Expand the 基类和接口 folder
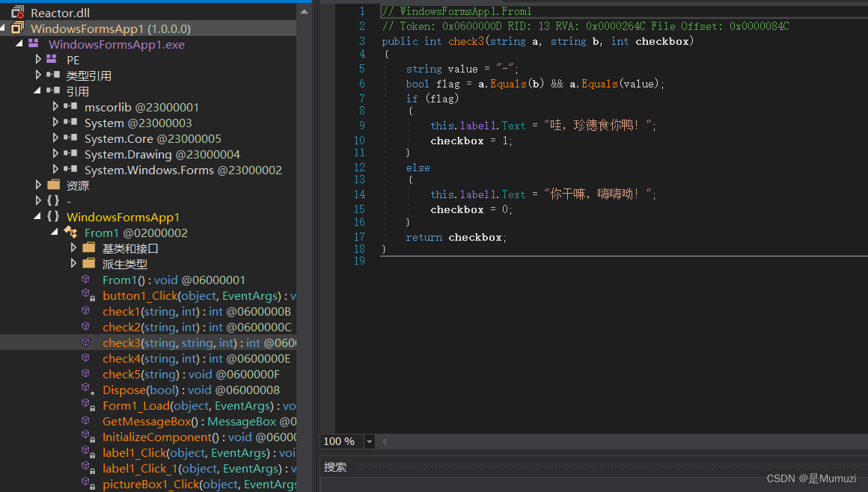This screenshot has width=868, height=492. click(x=73, y=247)
